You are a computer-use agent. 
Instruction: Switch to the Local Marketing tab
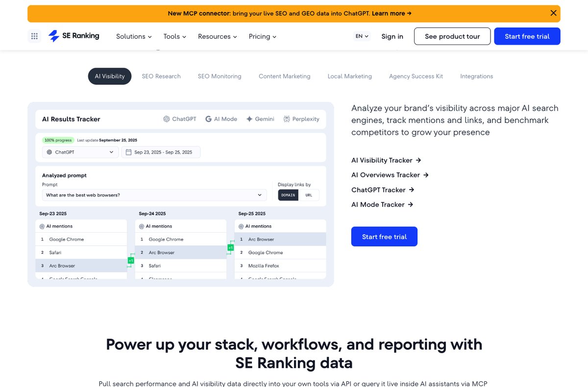[350, 76]
